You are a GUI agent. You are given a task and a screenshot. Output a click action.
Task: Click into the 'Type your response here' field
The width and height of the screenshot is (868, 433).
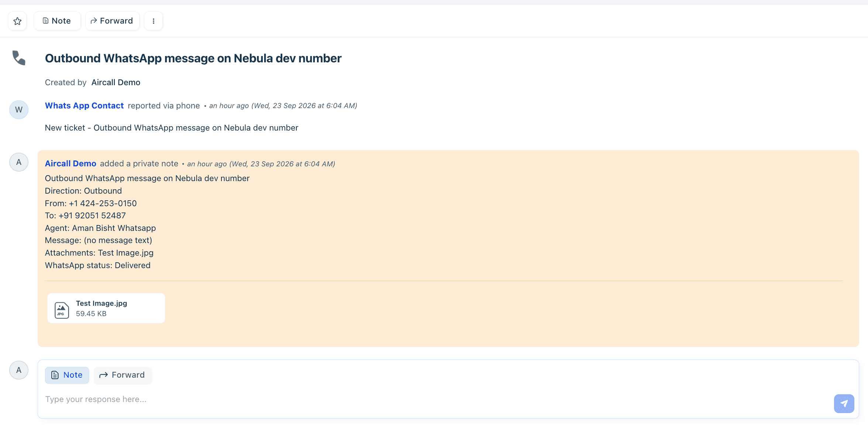click(x=435, y=399)
